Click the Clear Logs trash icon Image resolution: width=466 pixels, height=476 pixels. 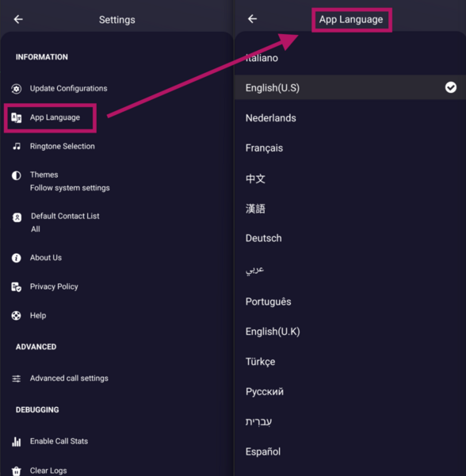point(17,470)
